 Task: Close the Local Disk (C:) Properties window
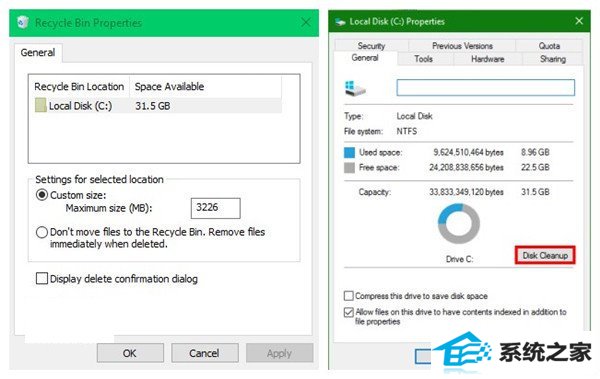(x=579, y=21)
